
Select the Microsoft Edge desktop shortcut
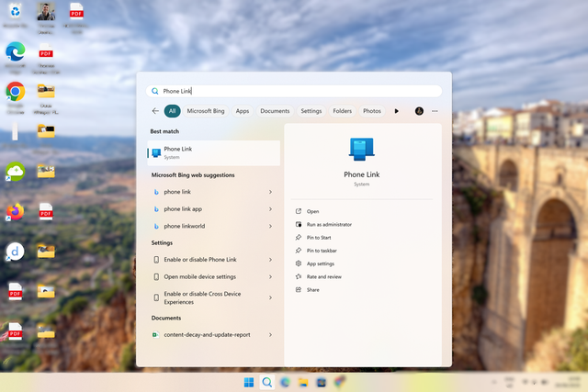(15, 51)
